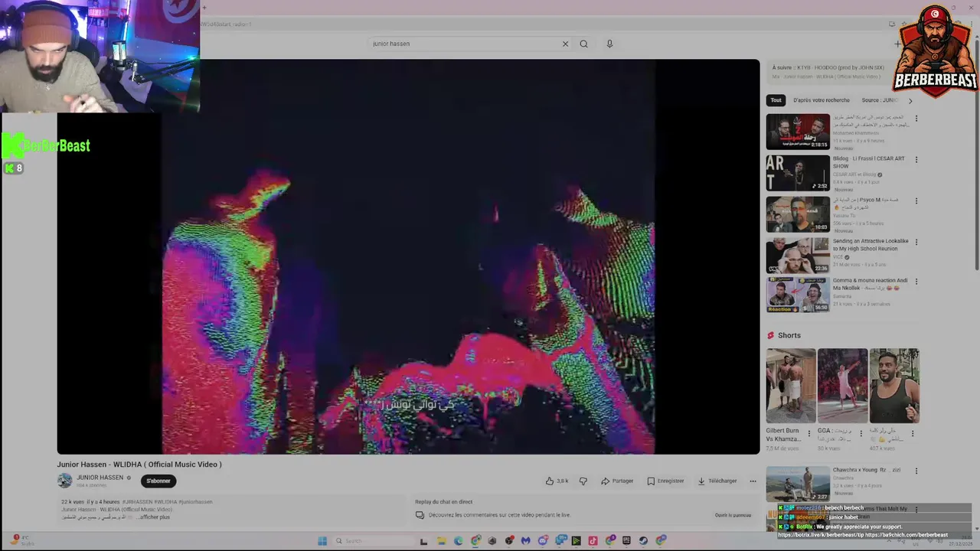Open GGA short thumbnail
Image resolution: width=980 pixels, height=551 pixels.
click(x=842, y=386)
